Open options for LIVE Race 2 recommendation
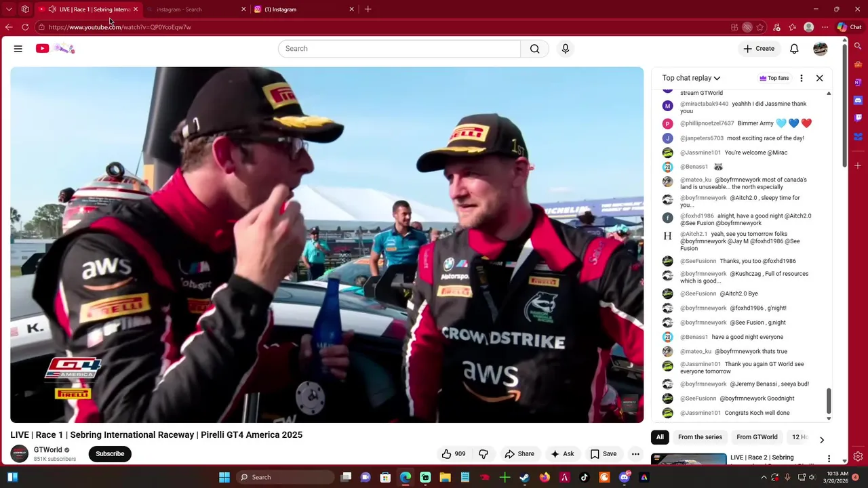This screenshot has width=868, height=488. pos(829,459)
